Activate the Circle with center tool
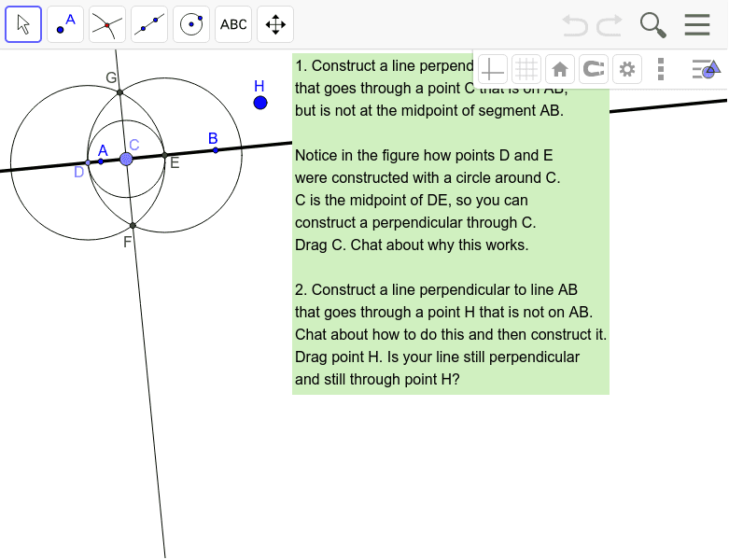Screen dimensions: 729x560 coord(191,24)
